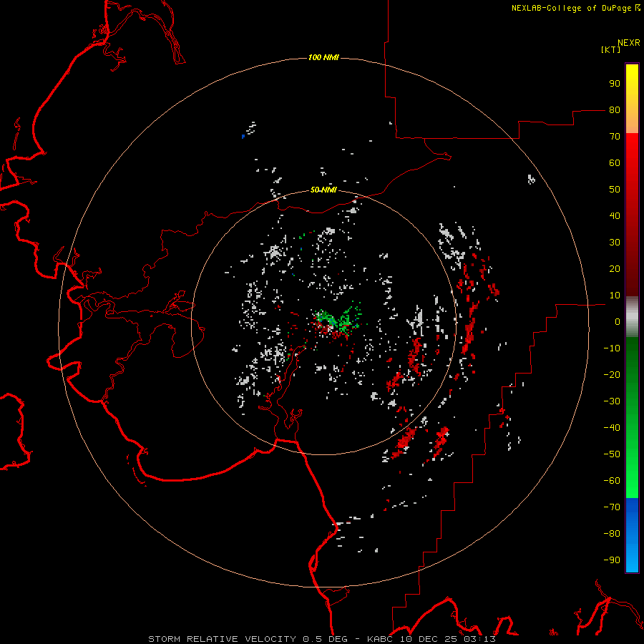
Task: Click the -40 value on the velocity scale
Action: click(612, 428)
